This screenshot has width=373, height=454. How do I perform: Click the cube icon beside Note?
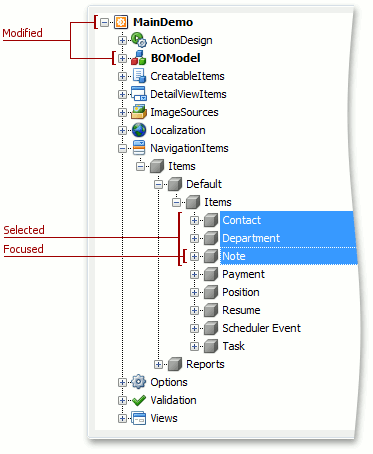click(x=211, y=256)
